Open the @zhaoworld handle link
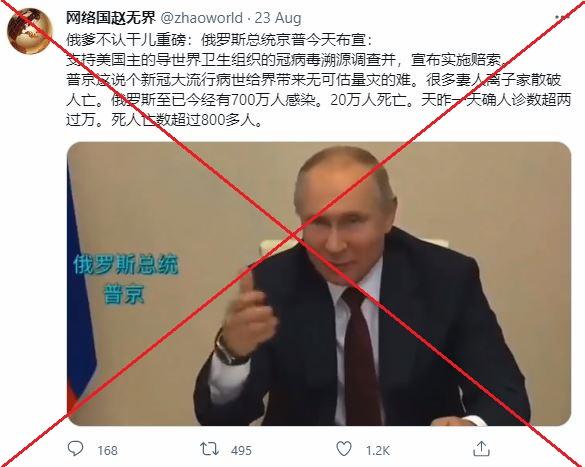This screenshot has width=585, height=467. [x=201, y=18]
